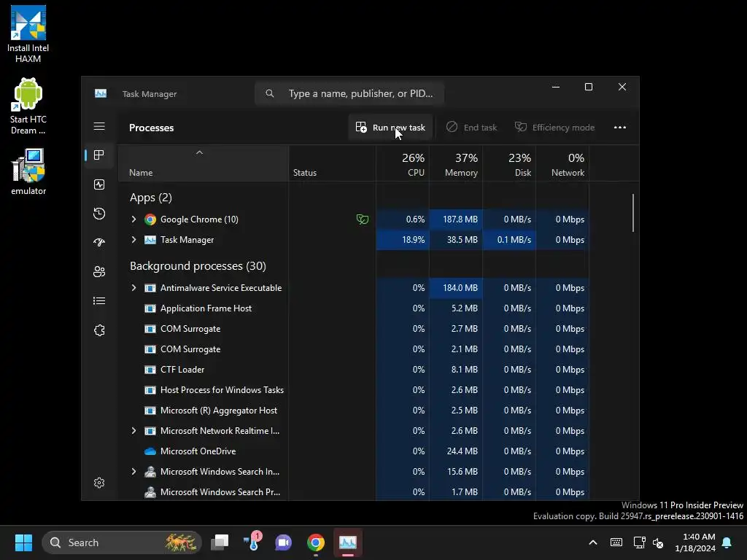Expand the Task Manager process row

click(x=134, y=239)
